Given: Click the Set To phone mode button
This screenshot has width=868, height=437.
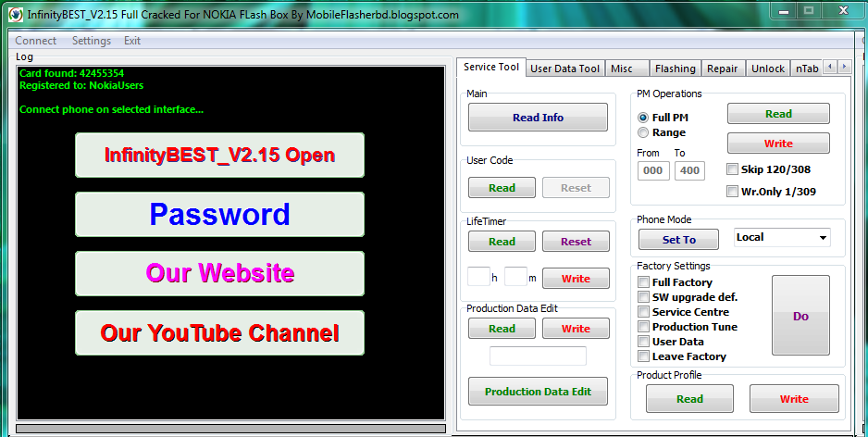Looking at the screenshot, I should pyautogui.click(x=678, y=240).
